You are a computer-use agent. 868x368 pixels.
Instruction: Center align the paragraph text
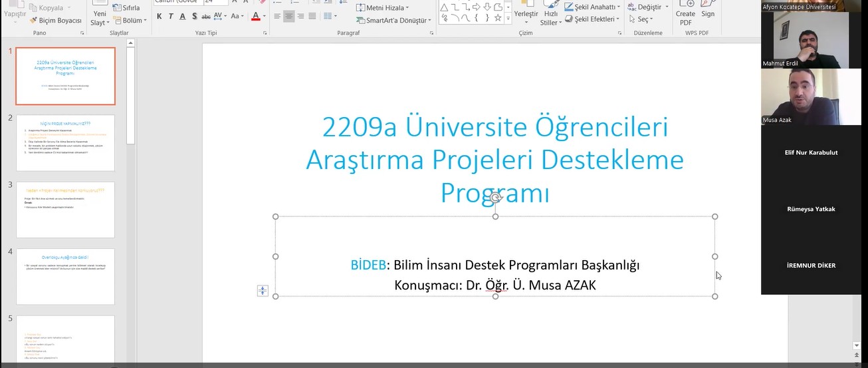pyautogui.click(x=289, y=16)
